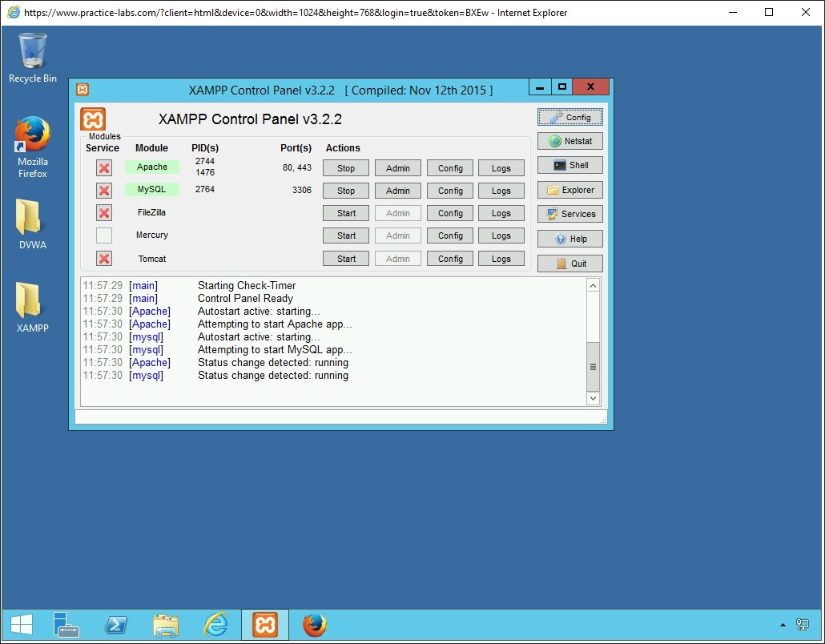Launch PowerShell from the taskbar
Screen dimensions: 825x644
pyautogui.click(x=116, y=625)
